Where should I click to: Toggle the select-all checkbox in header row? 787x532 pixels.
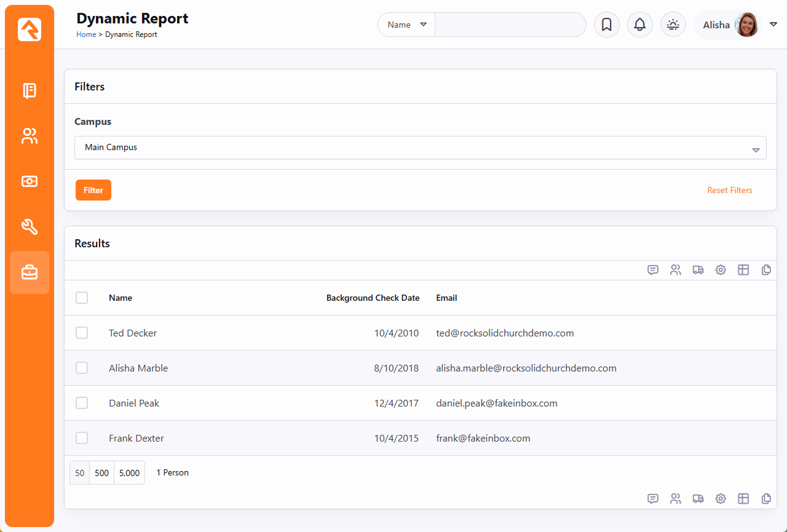pos(82,298)
